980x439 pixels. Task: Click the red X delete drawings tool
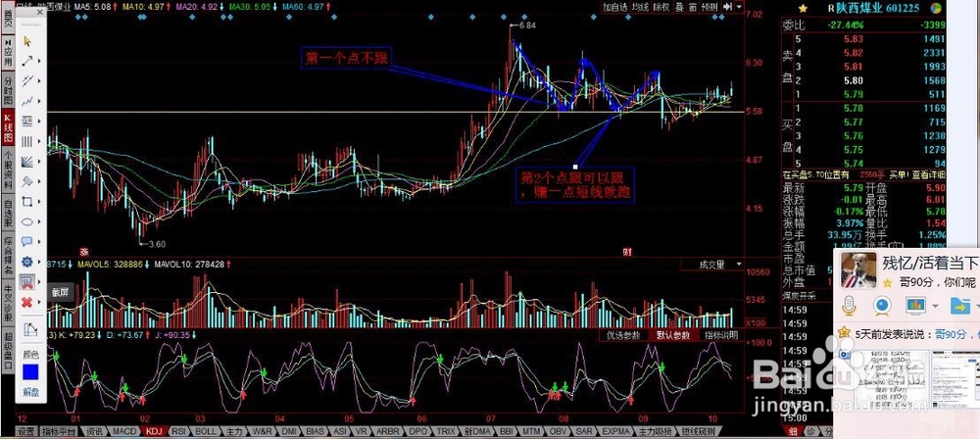[x=27, y=303]
